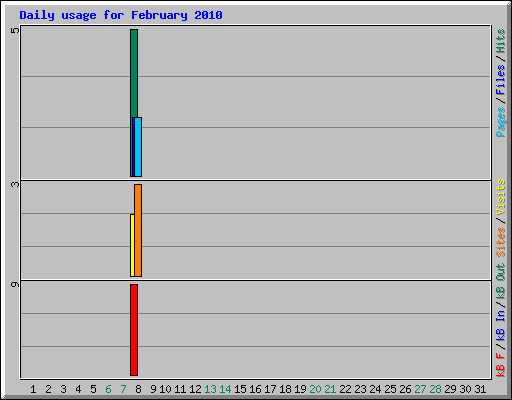
Task: Click the 'Visits' legend label
Action: (x=500, y=197)
